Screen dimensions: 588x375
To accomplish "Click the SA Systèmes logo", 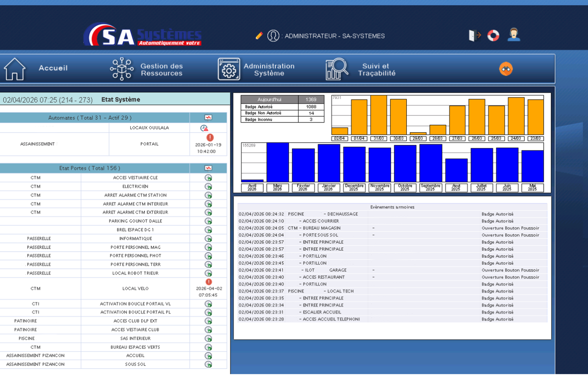I will [143, 35].
